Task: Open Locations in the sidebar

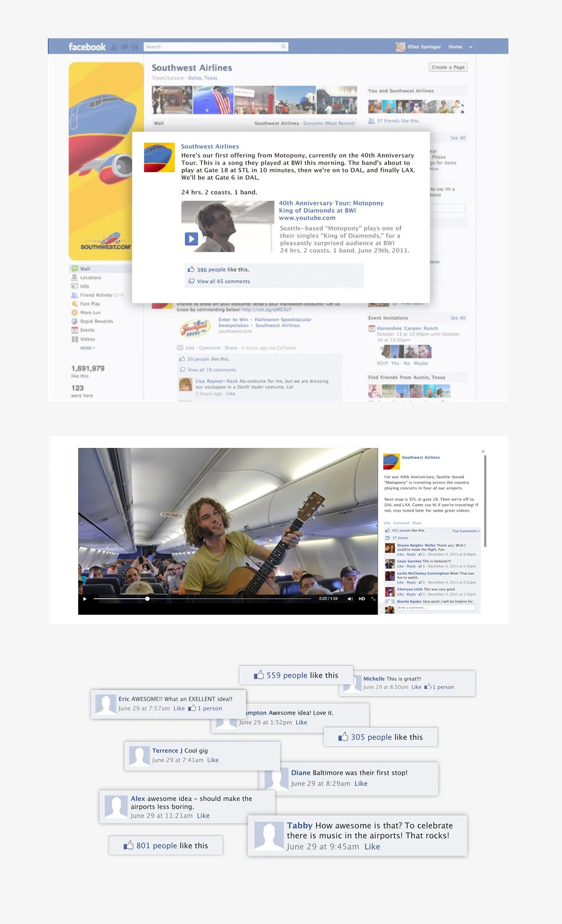Action: click(x=90, y=278)
